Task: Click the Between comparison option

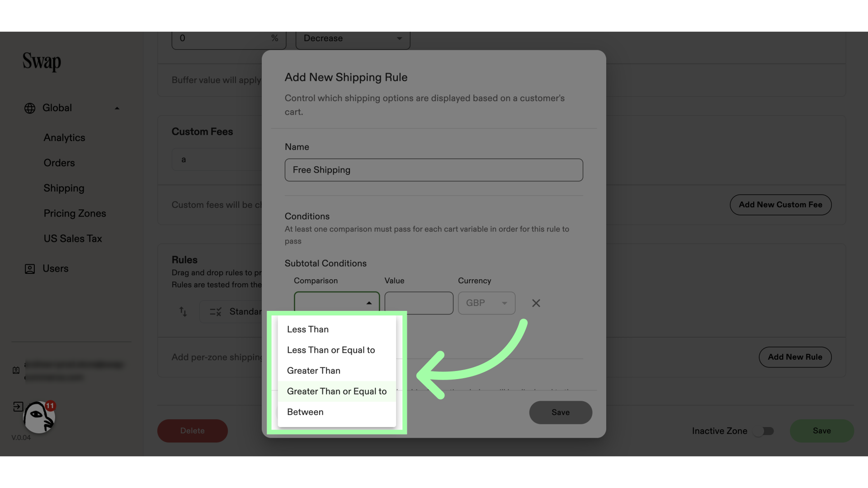Action: pyautogui.click(x=305, y=412)
